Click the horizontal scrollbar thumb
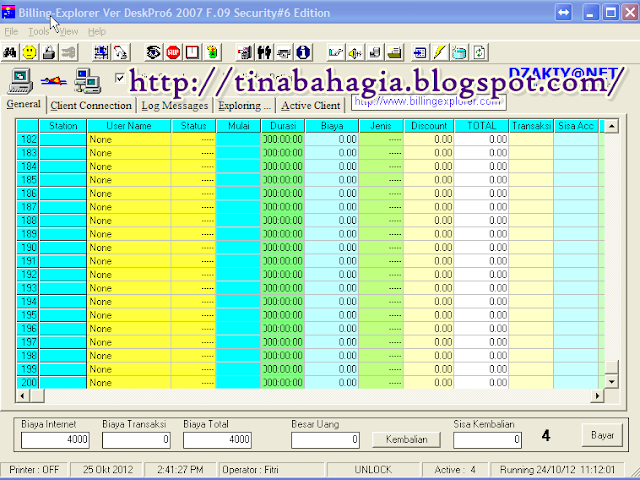Screen dimensions: 640x480 click(37, 396)
